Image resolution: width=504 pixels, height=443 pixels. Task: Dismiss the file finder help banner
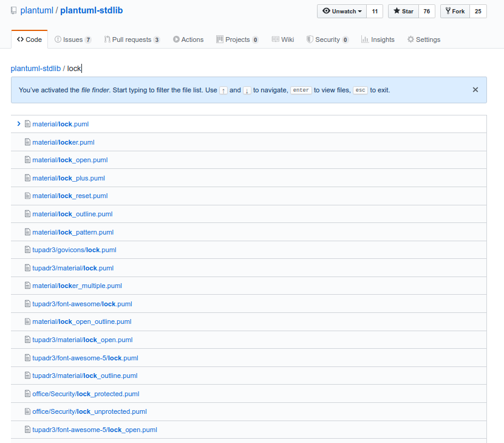[x=475, y=90]
